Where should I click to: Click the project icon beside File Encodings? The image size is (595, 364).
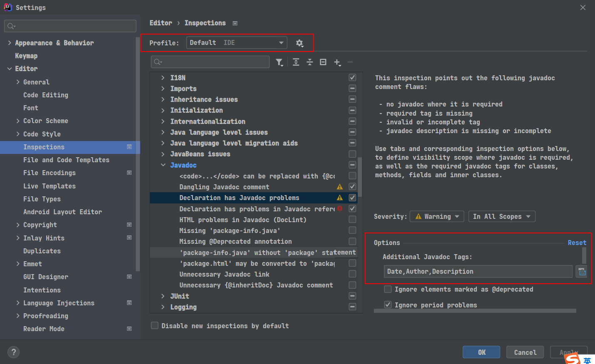pos(129,173)
